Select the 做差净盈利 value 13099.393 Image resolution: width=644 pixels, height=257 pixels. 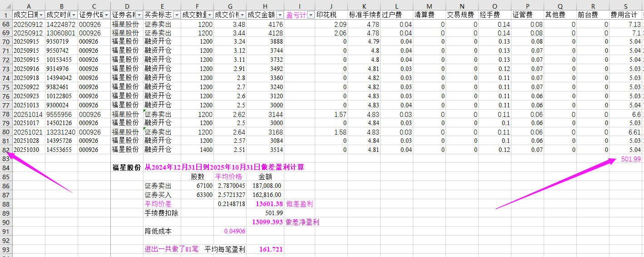tap(265, 222)
